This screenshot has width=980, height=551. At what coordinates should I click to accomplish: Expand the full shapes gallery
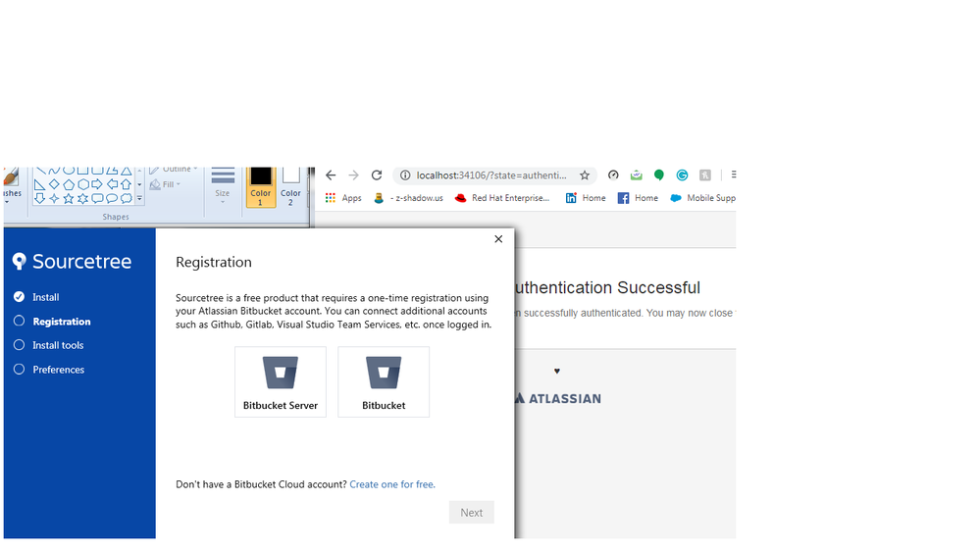[139, 198]
